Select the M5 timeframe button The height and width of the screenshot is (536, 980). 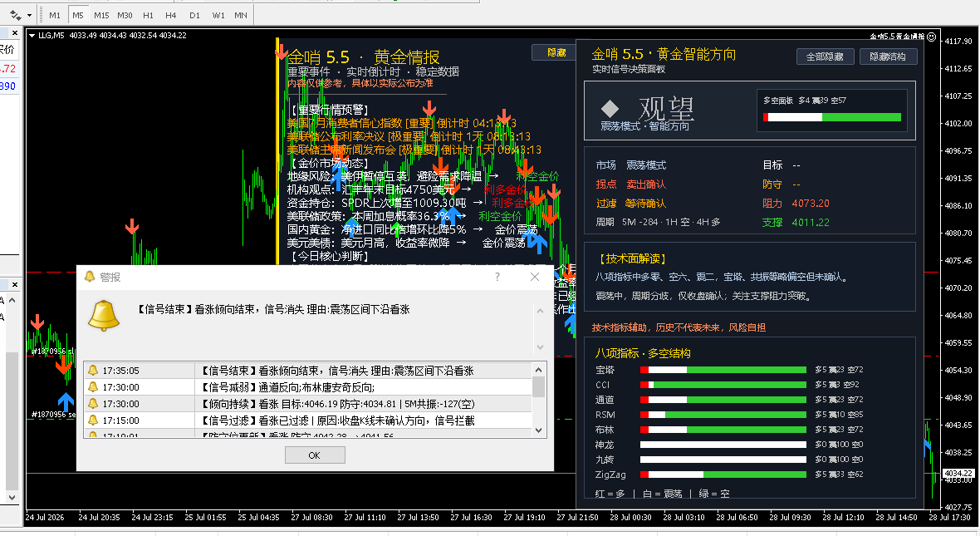77,15
